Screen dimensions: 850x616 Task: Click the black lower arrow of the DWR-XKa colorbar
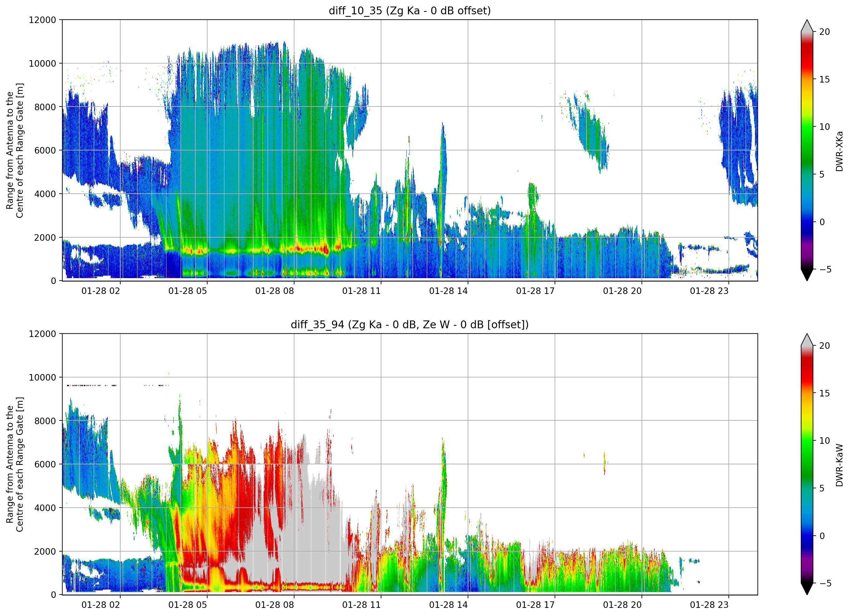[x=807, y=275]
